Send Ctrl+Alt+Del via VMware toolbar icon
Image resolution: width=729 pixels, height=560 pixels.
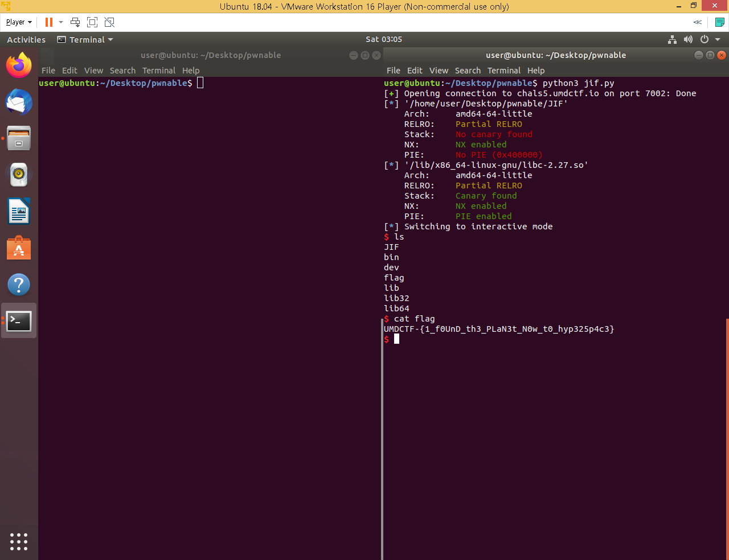pos(75,22)
